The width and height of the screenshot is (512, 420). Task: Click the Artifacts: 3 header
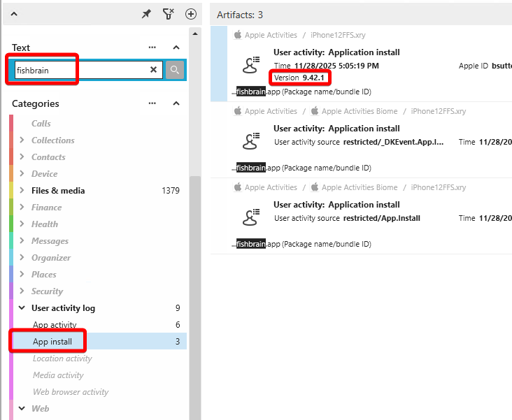pos(240,15)
